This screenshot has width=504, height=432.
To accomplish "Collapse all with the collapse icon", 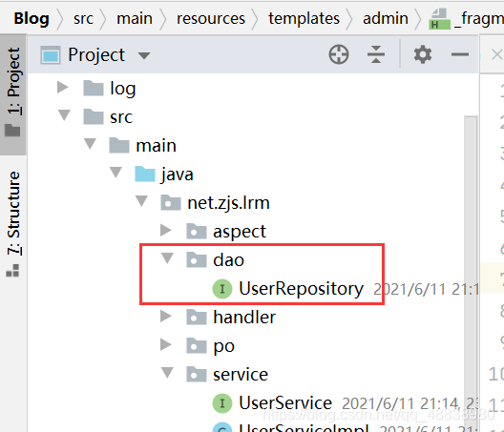I will (376, 54).
